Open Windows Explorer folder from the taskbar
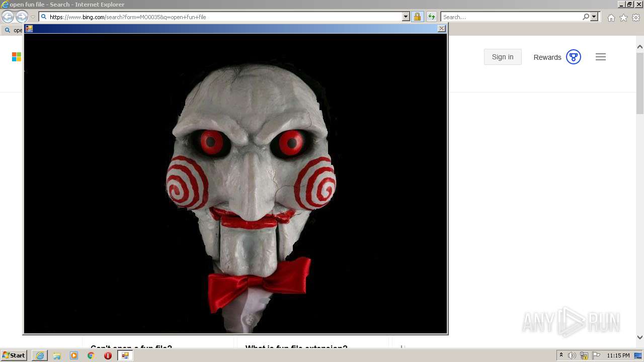The image size is (644, 362). click(x=57, y=355)
